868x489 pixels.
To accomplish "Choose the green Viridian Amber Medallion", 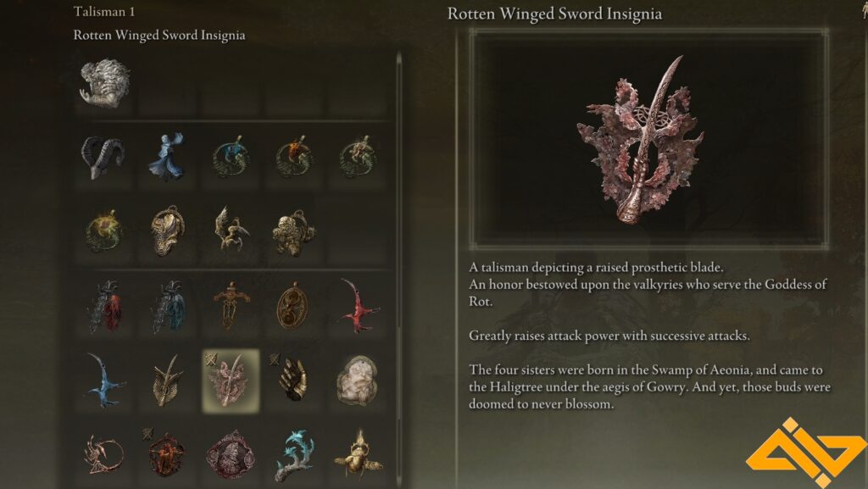I will pos(357,158).
